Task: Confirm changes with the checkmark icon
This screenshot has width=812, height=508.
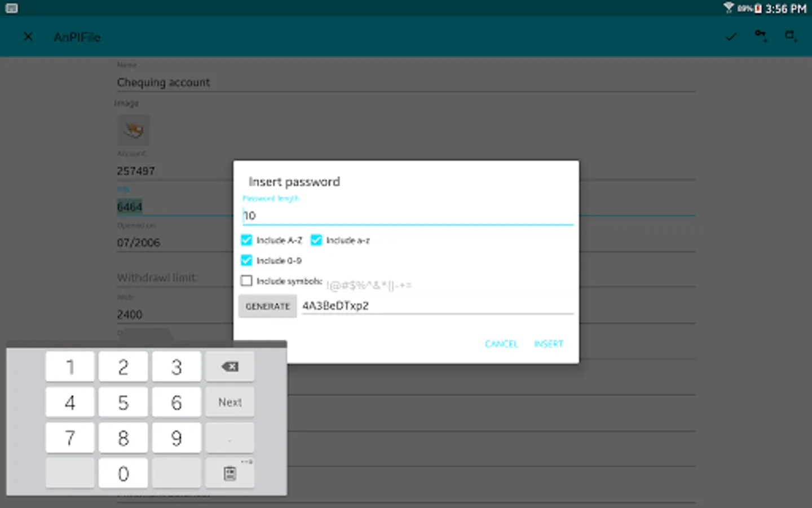Action: pos(731,37)
